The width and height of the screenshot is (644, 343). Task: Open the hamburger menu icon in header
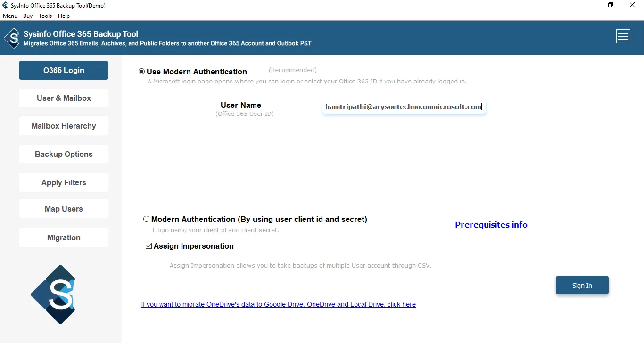623,36
